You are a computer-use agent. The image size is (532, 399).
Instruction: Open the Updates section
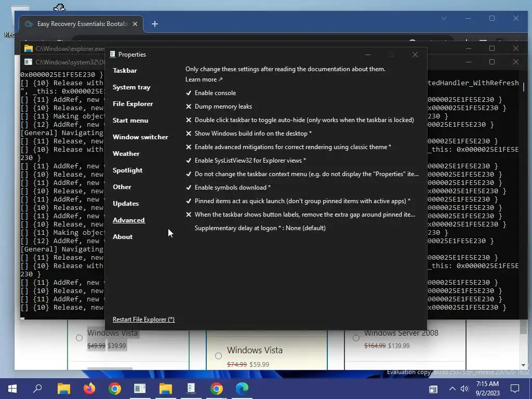point(126,204)
